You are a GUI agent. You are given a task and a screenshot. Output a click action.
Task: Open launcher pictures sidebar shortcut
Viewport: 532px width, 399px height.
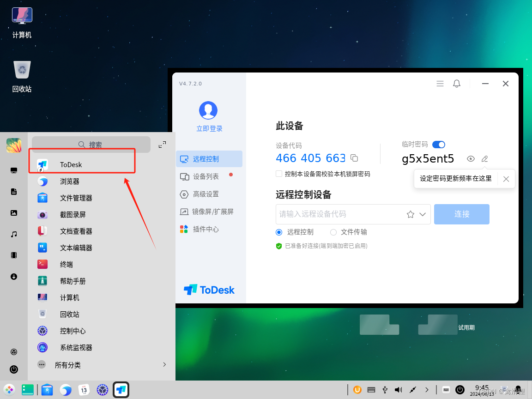point(14,213)
